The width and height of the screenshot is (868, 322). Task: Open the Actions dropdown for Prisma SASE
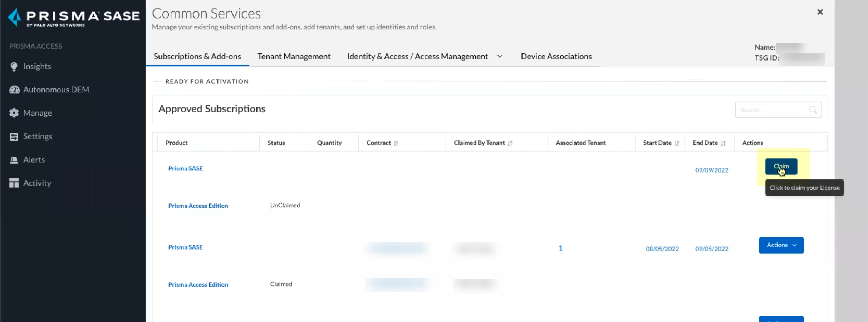click(781, 245)
